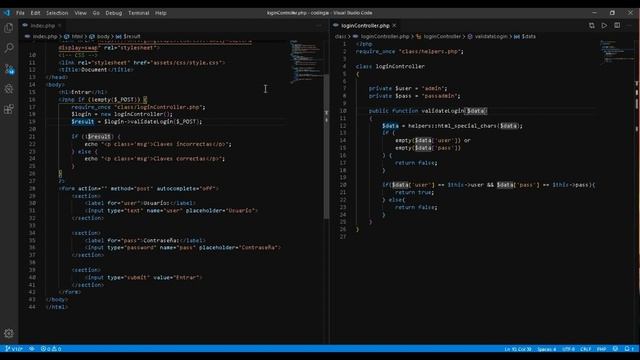This screenshot has height=360, width=640.
Task: Click the split editor icon on right
Action: pos(617,25)
